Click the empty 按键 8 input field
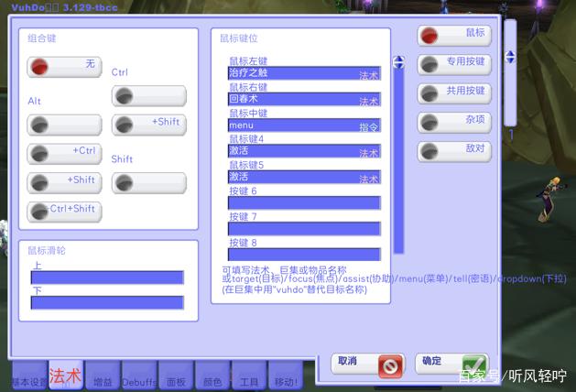This screenshot has height=392, width=576. click(x=304, y=255)
